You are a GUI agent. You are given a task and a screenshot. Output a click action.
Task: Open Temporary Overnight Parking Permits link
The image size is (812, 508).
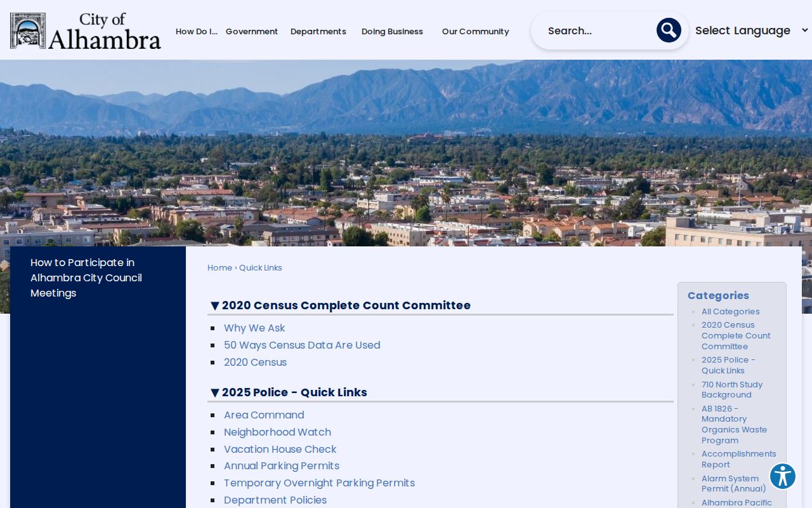pos(319,483)
